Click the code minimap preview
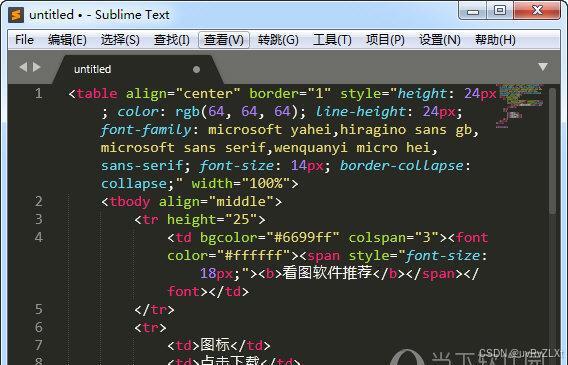The width and height of the screenshot is (568, 365). pyautogui.click(x=519, y=106)
